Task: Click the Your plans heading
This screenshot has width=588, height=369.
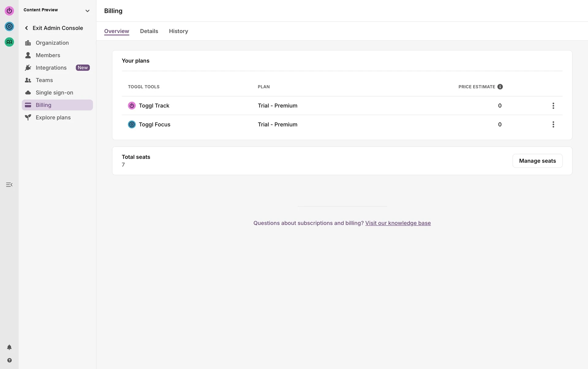Action: 136,61
